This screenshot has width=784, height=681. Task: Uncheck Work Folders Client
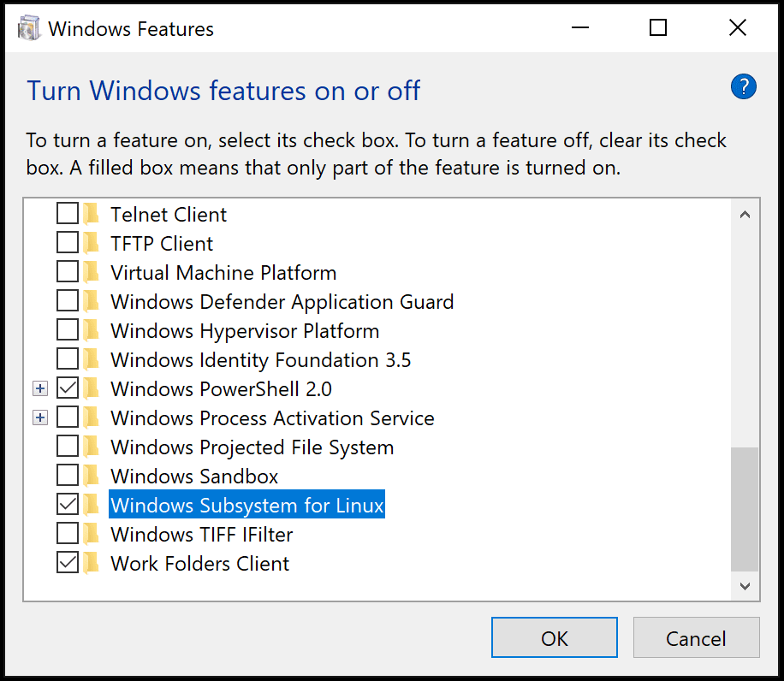(68, 563)
